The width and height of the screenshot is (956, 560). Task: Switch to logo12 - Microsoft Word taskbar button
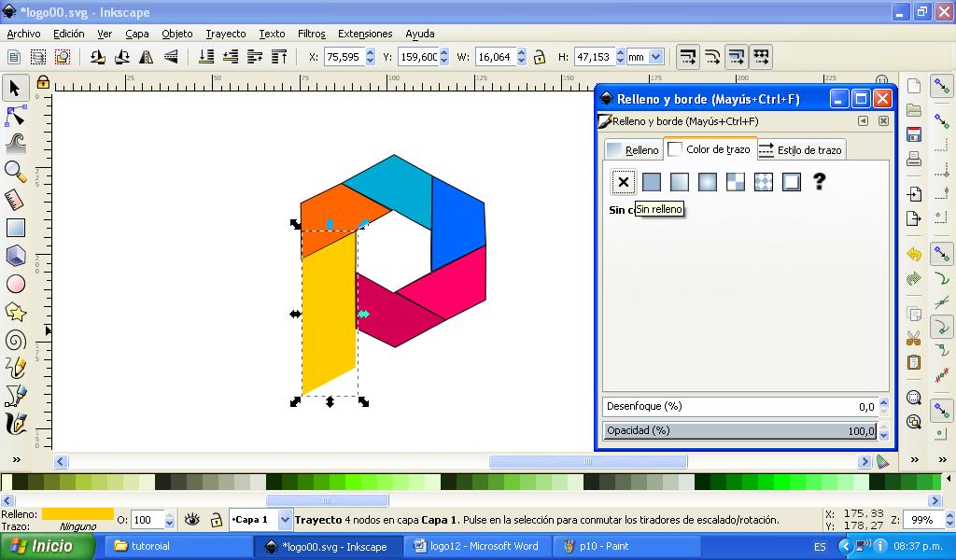(477, 547)
